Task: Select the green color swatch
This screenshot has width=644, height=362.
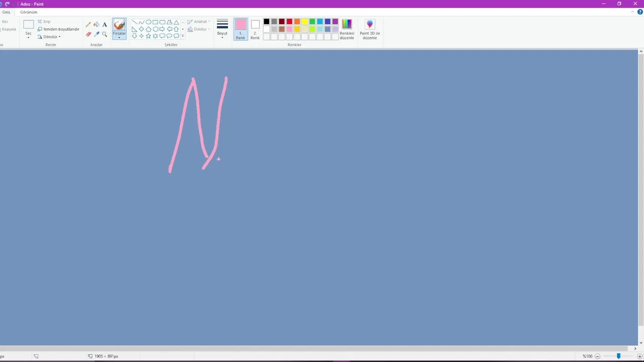Action: tap(312, 22)
